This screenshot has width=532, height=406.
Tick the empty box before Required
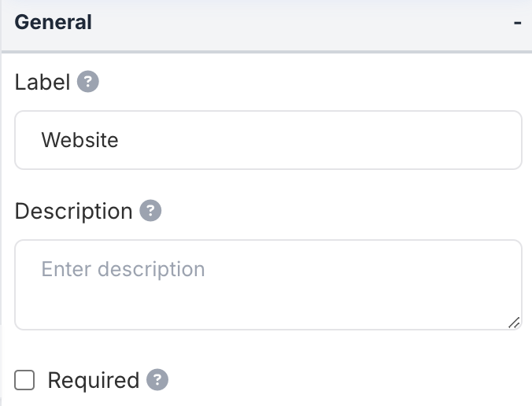click(25, 381)
